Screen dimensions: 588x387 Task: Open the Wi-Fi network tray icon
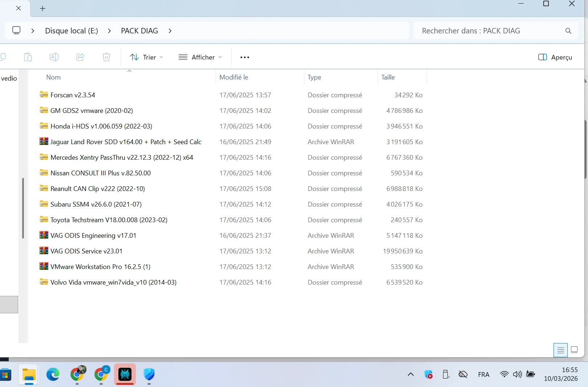pyautogui.click(x=504, y=374)
